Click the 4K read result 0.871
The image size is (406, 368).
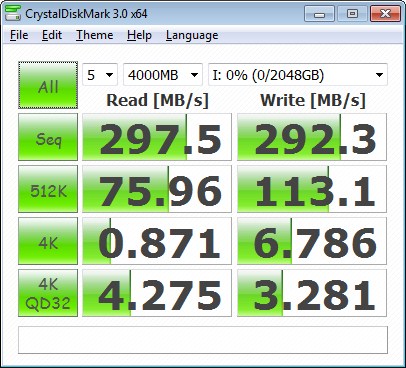[x=157, y=241]
